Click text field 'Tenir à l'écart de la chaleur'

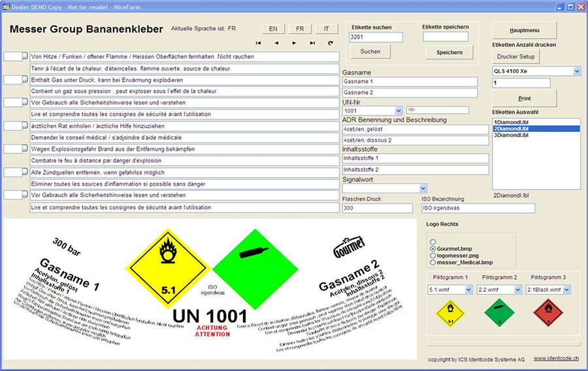184,69
